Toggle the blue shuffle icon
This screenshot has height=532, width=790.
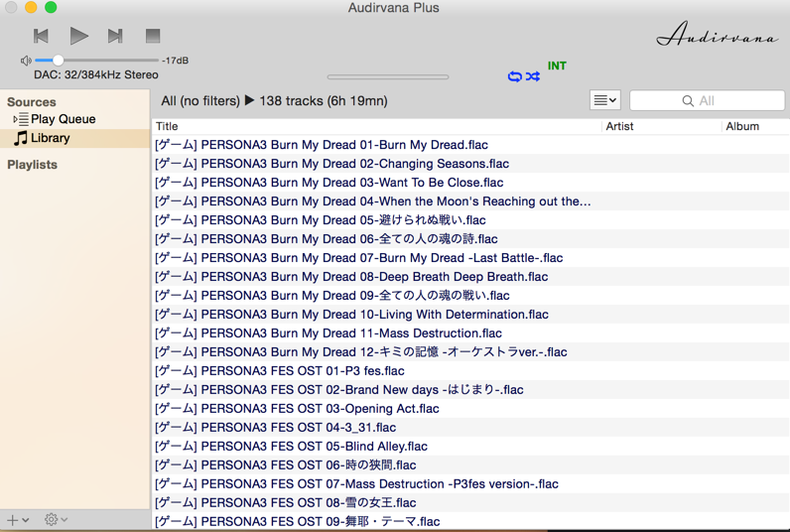pyautogui.click(x=533, y=76)
